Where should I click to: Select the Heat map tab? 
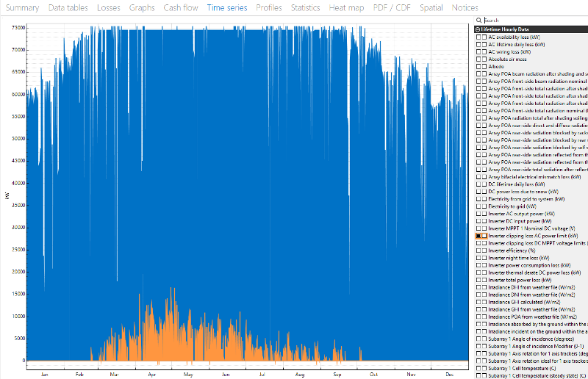(350, 8)
